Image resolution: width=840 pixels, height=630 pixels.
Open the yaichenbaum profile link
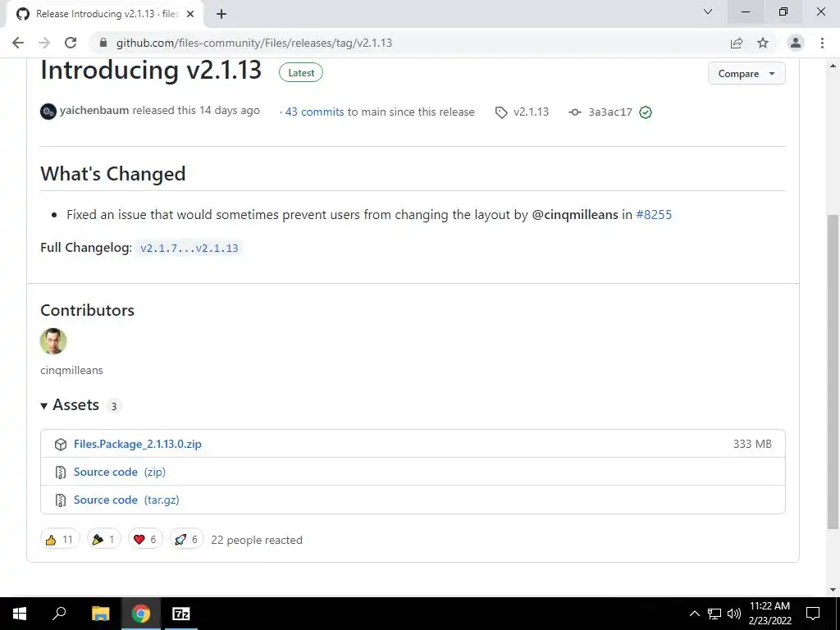[94, 111]
